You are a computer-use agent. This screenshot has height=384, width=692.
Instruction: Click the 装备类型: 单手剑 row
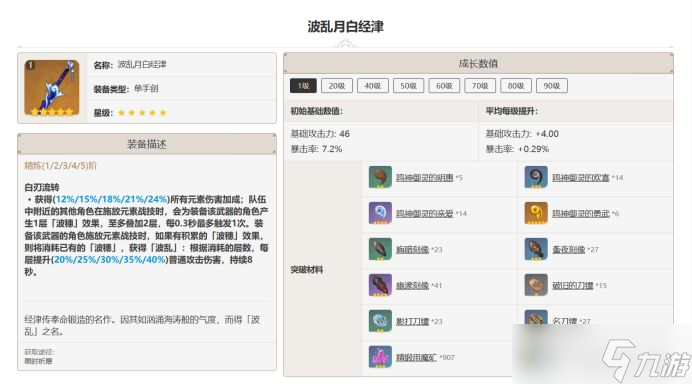coord(182,89)
